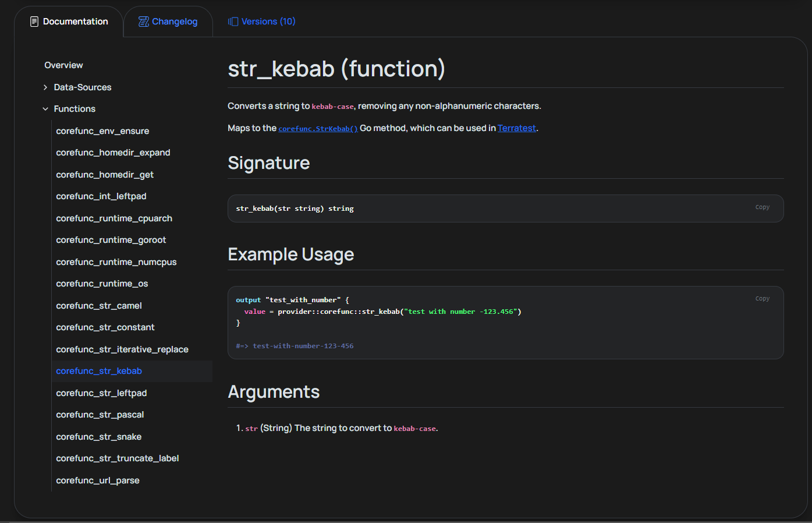Click the output comment test-with-number-123-456

(295, 346)
